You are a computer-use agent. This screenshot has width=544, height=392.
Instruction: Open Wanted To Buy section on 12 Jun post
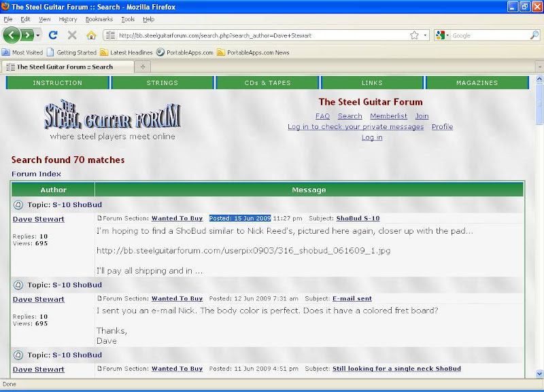click(x=177, y=298)
